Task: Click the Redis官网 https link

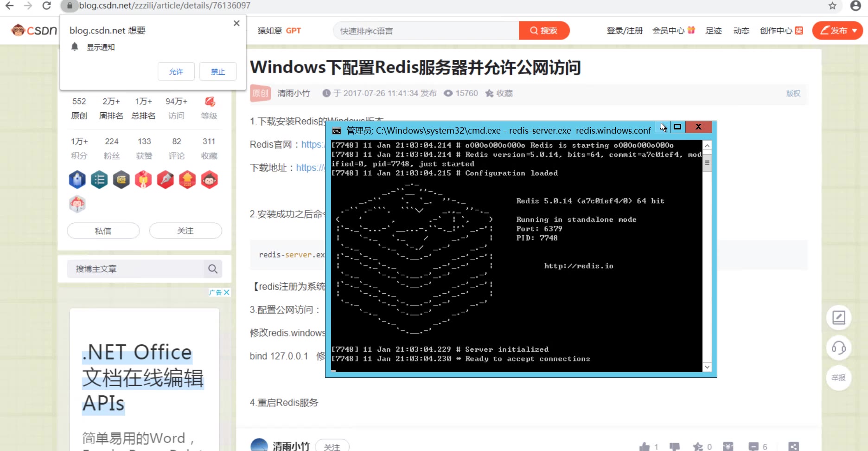Action: coord(313,144)
